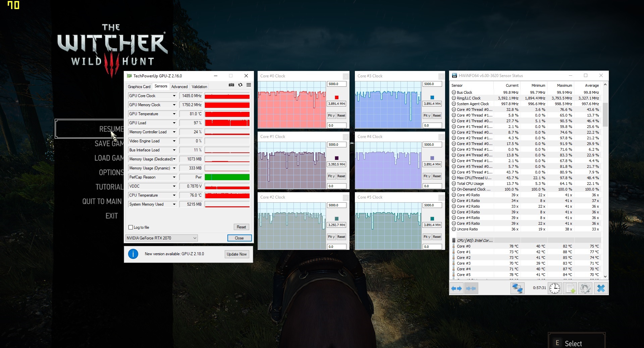Click 5000.0 max field in Core #0 Clock
The height and width of the screenshot is (348, 644).
[x=336, y=84]
